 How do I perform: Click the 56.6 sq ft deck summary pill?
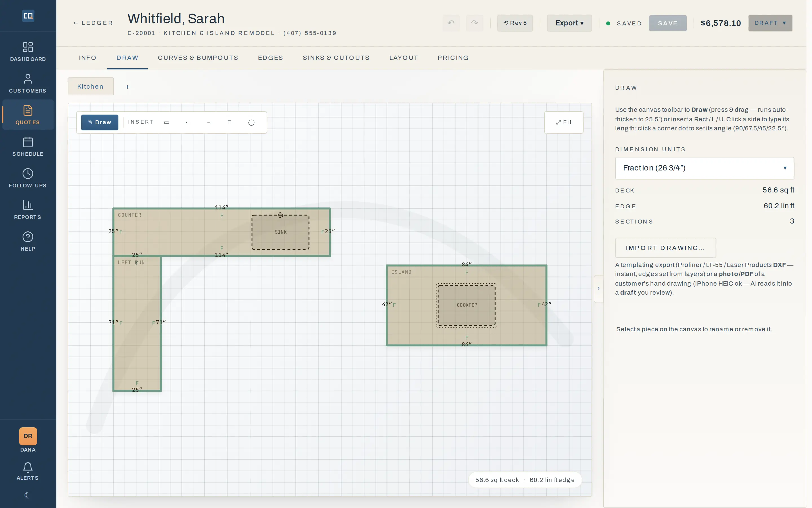coord(525,480)
